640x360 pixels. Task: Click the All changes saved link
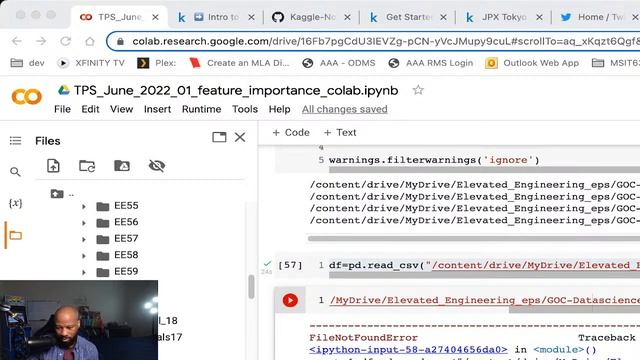point(344,109)
